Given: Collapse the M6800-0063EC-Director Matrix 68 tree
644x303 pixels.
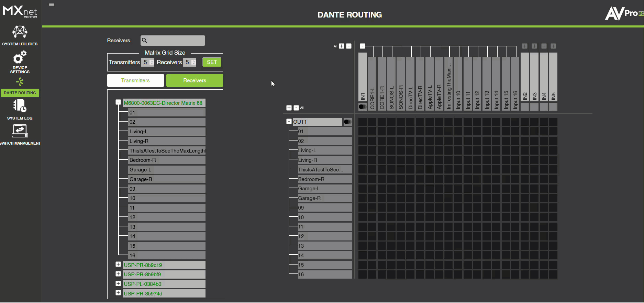Looking at the screenshot, I should (x=118, y=102).
